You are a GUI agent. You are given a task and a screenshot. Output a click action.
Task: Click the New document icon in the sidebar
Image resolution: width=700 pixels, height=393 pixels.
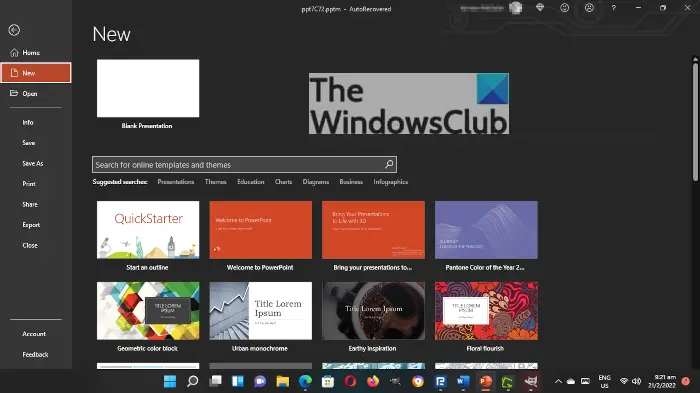pyautogui.click(x=14, y=73)
